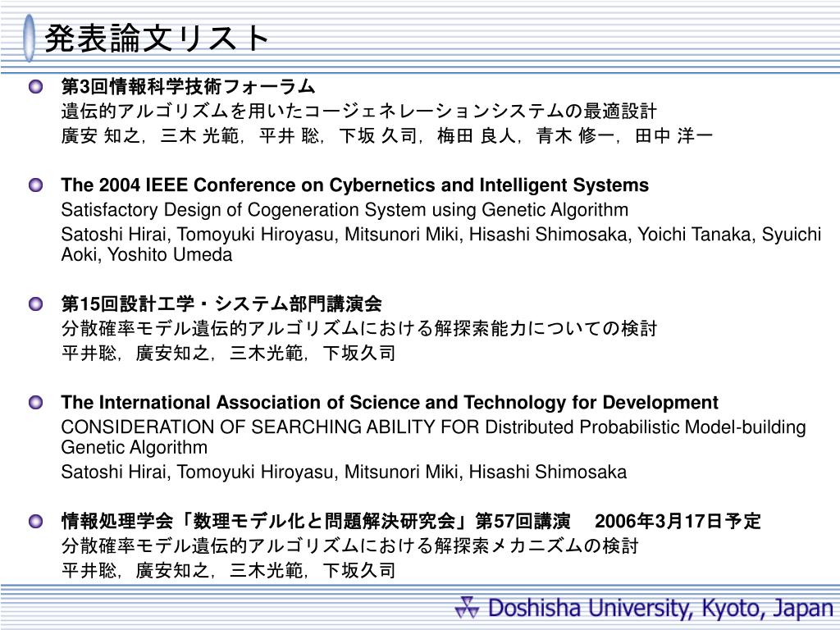The image size is (840, 630).
Task: Click the Doshisha University logo emblem
Action: pos(467,608)
